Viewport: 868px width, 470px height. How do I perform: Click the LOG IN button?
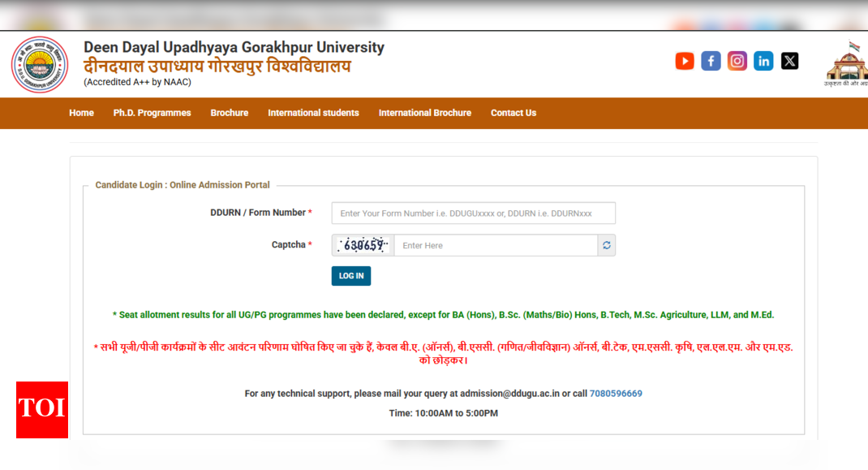point(351,276)
